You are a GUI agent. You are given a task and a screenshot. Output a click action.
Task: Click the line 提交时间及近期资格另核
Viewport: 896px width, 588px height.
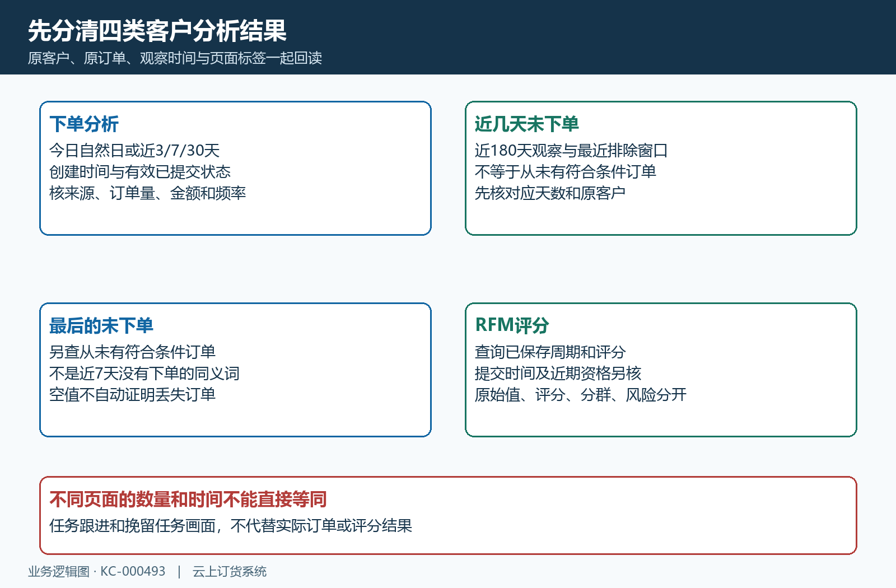coord(558,374)
